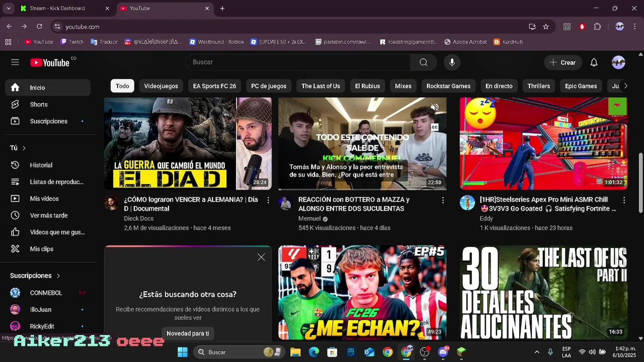The height and width of the screenshot is (362, 644).
Task: Open the YouTube hamburger guide menu
Action: tap(15, 62)
